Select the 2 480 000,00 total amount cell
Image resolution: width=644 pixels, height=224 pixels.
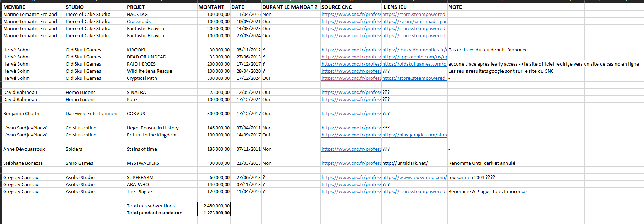pos(214,206)
